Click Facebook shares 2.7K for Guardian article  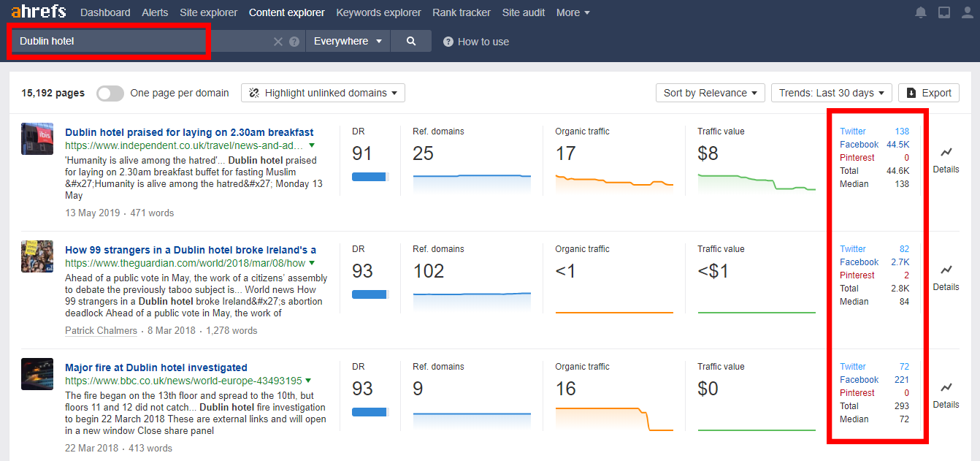click(x=900, y=262)
